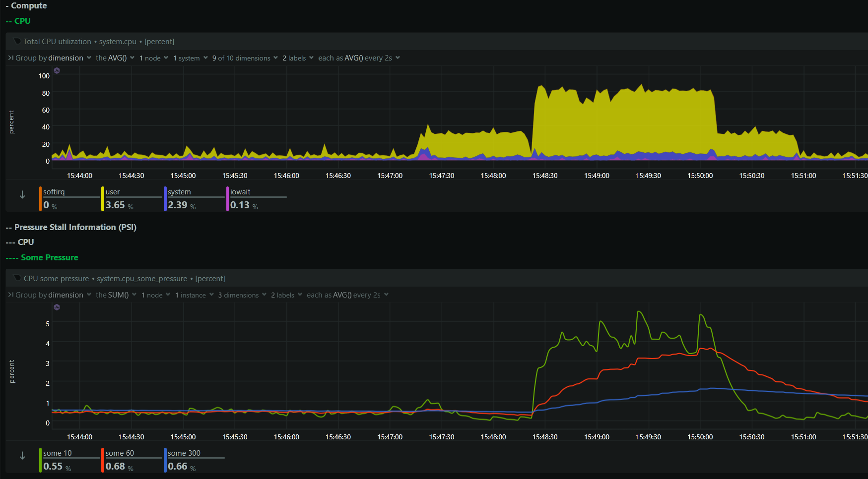Image resolution: width=868 pixels, height=479 pixels.
Task: Click the 0.66 some 300 value
Action: 178,466
